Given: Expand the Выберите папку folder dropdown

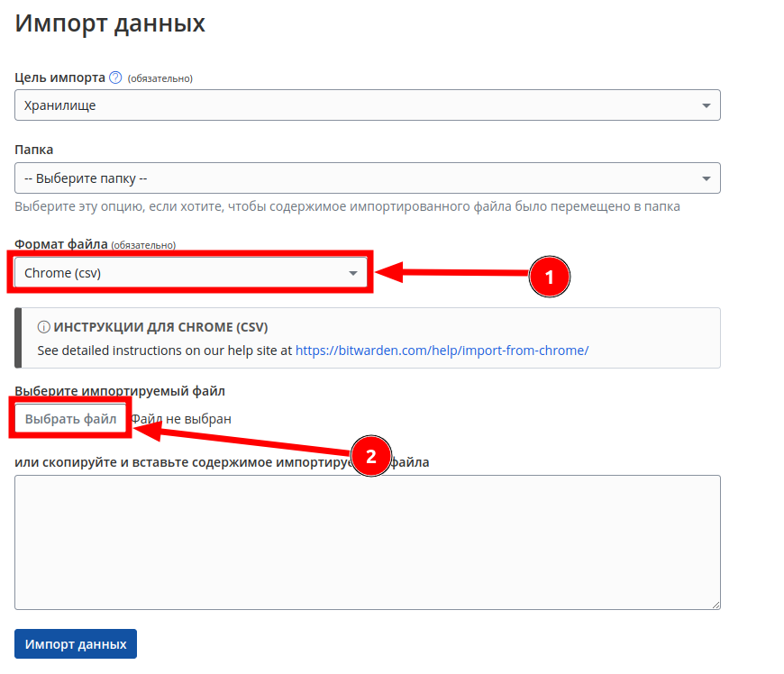Looking at the screenshot, I should [367, 178].
